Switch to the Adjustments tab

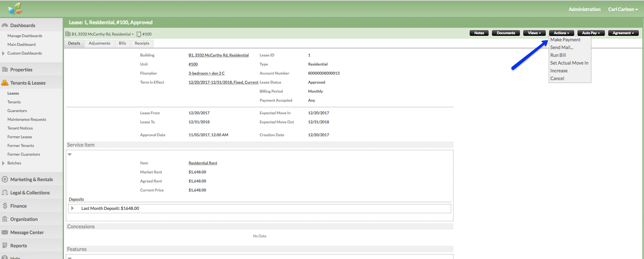[x=99, y=43]
